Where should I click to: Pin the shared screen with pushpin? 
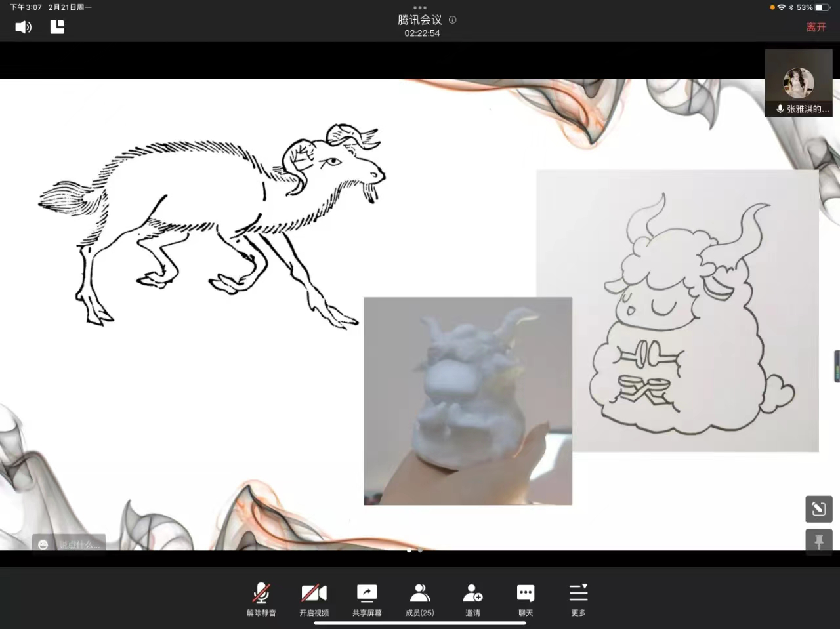(x=818, y=542)
